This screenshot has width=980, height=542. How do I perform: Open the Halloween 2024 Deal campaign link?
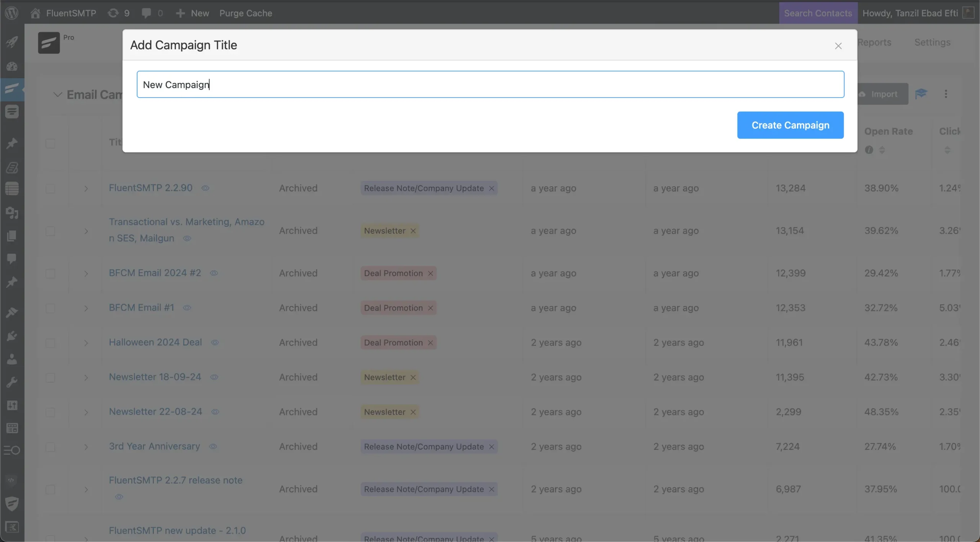coord(155,342)
